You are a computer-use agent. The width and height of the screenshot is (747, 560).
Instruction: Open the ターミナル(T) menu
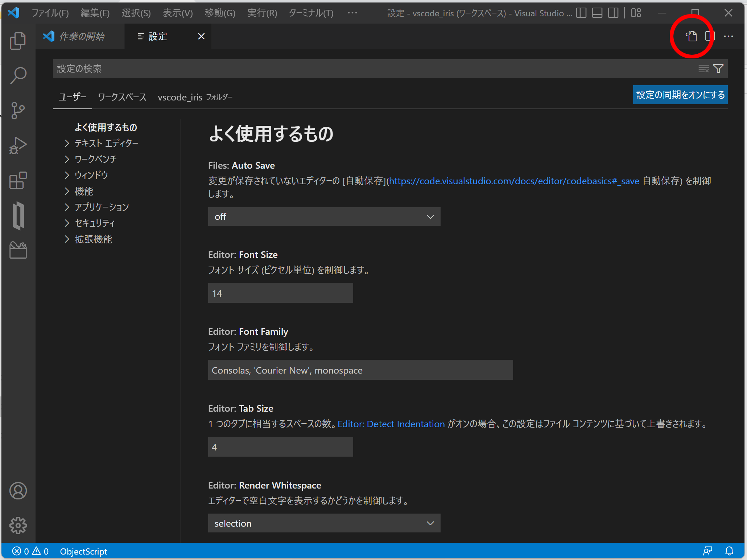point(311,13)
